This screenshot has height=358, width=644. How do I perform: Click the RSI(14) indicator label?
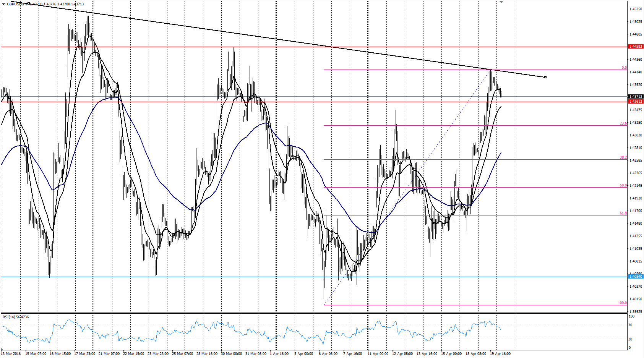pyautogui.click(x=15, y=317)
